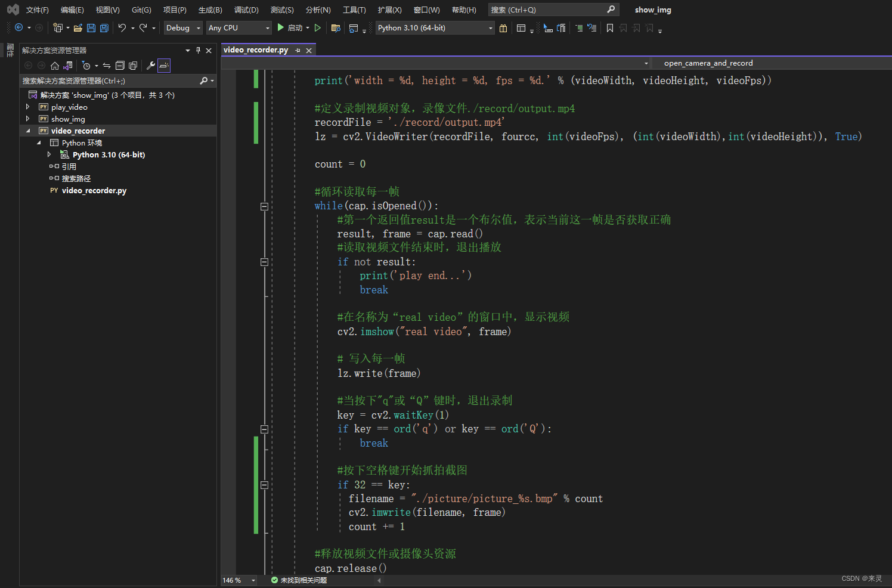Image resolution: width=892 pixels, height=588 pixels.
Task: Expand the play_video project node
Action: click(27, 107)
